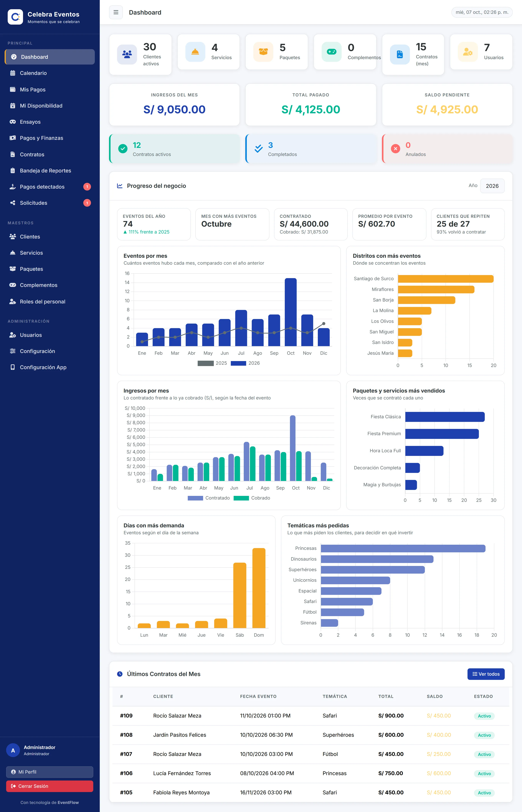This screenshot has width=522, height=812.
Task: Click the Calendario calendar icon in sidebar
Action: tap(12, 73)
